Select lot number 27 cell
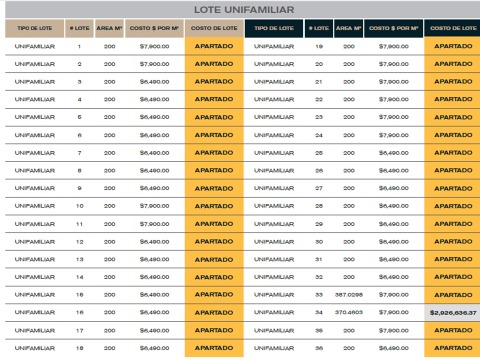Viewport: 480px width, 360px height. (x=319, y=188)
